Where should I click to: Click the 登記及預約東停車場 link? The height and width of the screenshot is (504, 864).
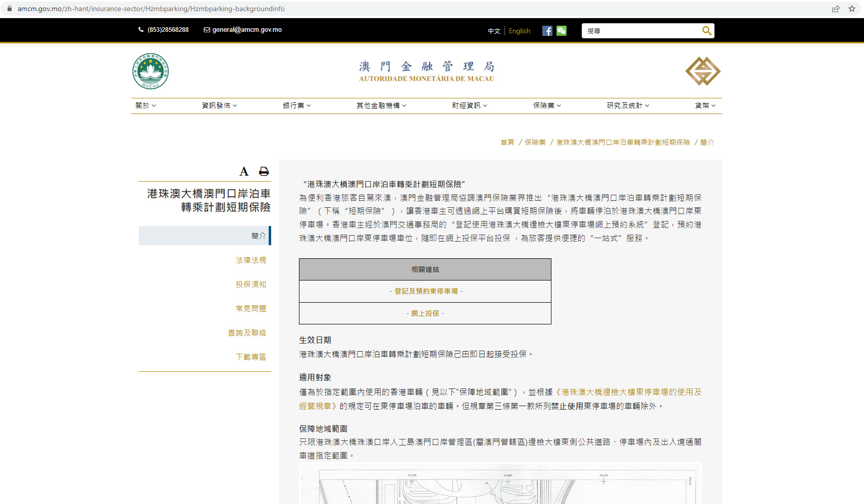coord(426,291)
